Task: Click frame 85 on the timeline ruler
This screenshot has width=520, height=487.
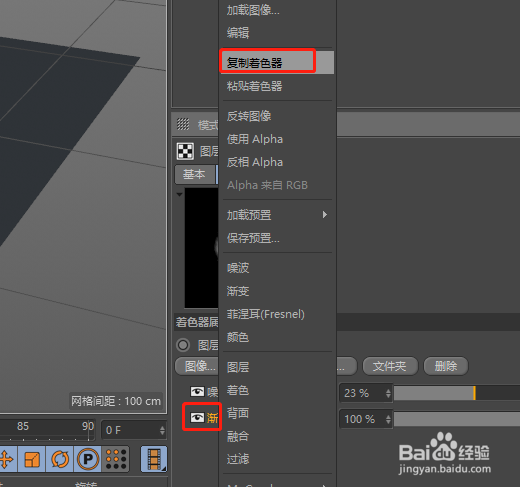Action: point(23,426)
